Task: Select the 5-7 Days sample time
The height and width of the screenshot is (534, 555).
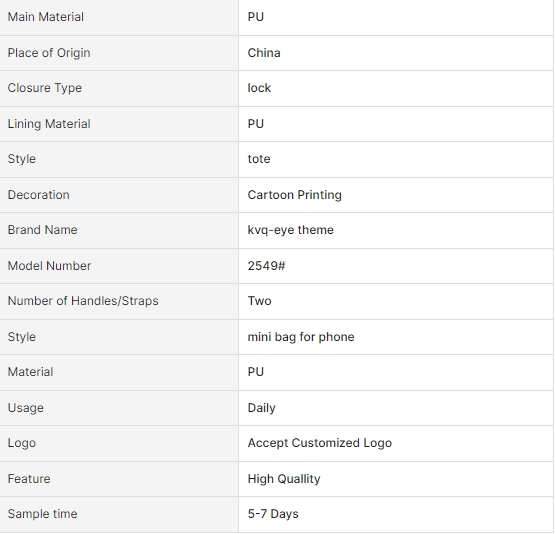Action: pos(273,514)
